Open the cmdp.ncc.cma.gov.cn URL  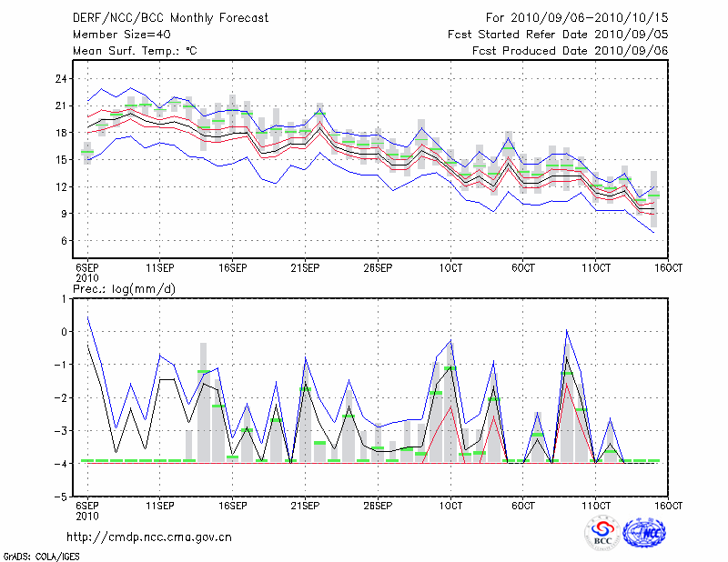click(x=149, y=537)
